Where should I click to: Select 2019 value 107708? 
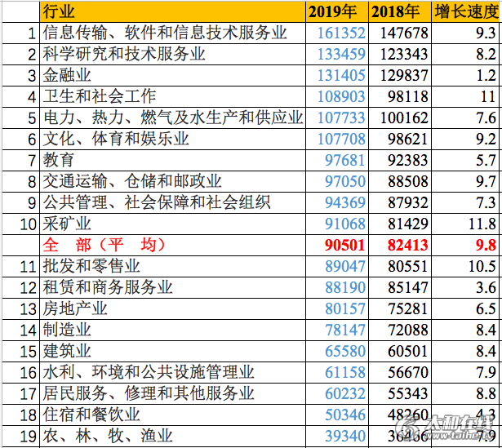[x=337, y=140]
